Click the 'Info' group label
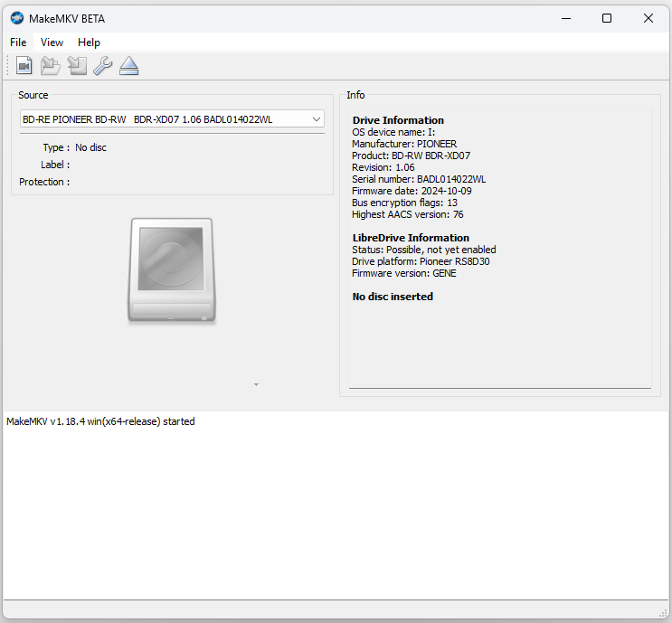This screenshot has width=672, height=623. coord(355,95)
